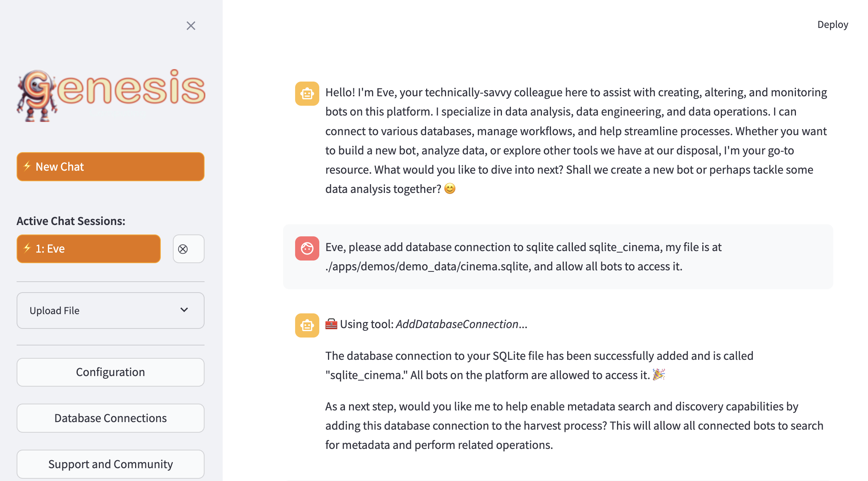Open Database Connections
This screenshot has width=868, height=481.
click(110, 418)
